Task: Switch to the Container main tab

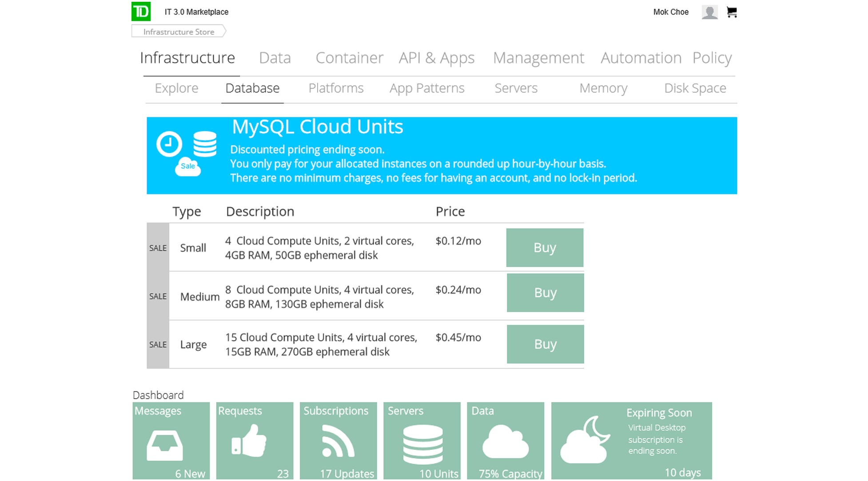Action: coord(349,58)
